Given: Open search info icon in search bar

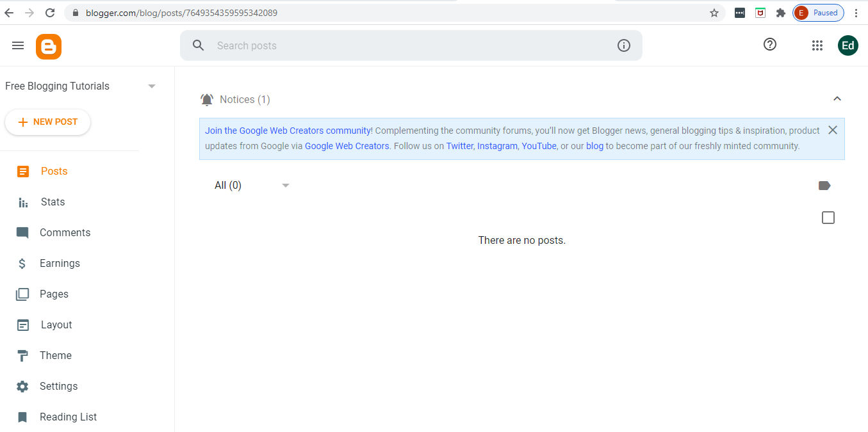Looking at the screenshot, I should point(624,45).
